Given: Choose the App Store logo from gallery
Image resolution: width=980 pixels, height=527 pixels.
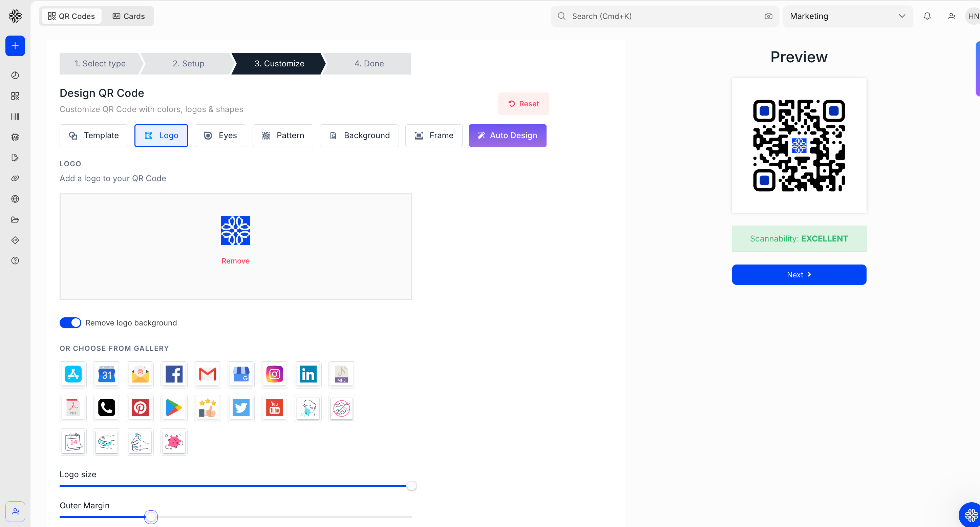Looking at the screenshot, I should point(73,374).
